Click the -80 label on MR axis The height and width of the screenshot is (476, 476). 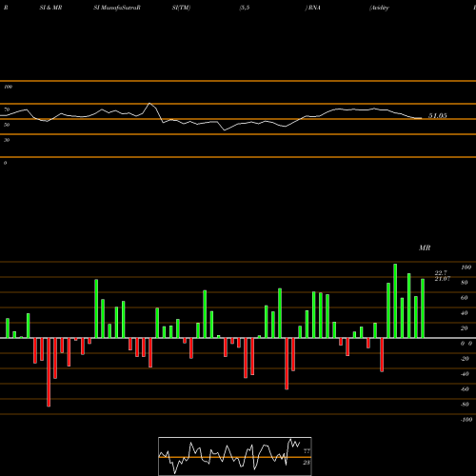tap(465, 405)
